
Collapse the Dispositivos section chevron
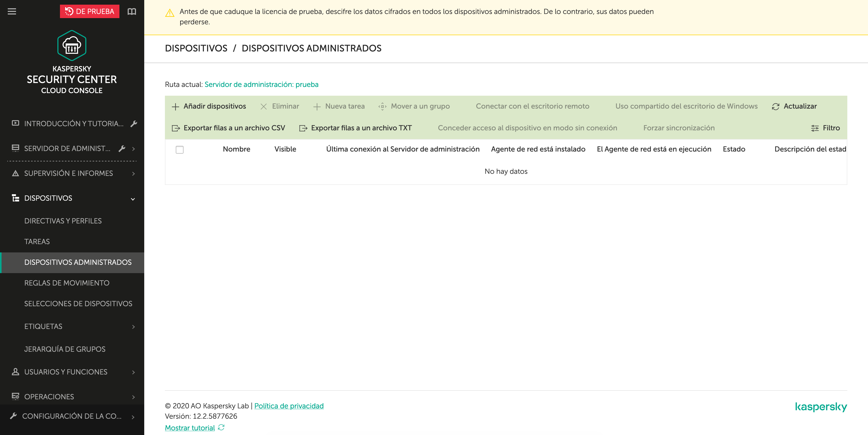[x=133, y=199]
